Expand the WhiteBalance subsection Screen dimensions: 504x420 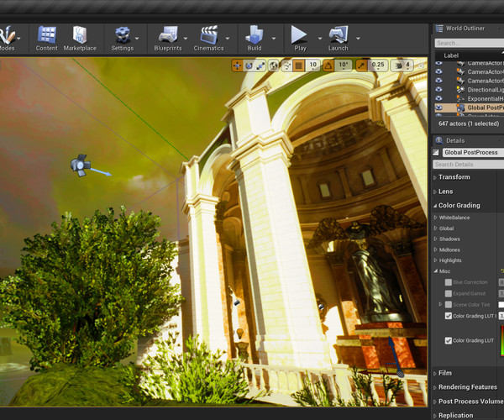tap(435, 218)
